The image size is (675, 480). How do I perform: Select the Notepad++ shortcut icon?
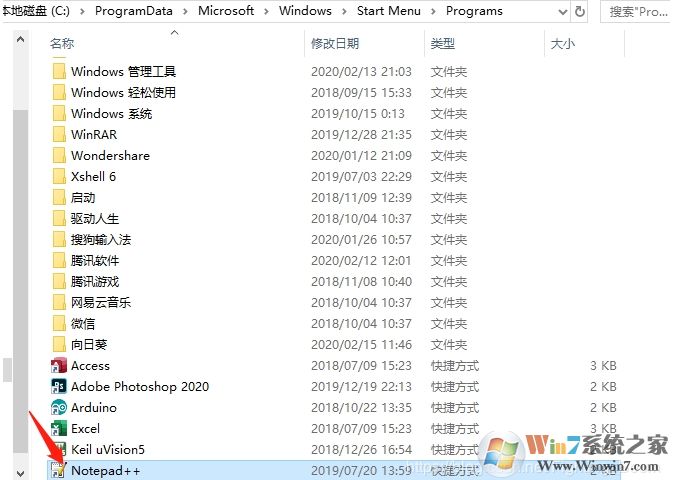click(x=59, y=471)
